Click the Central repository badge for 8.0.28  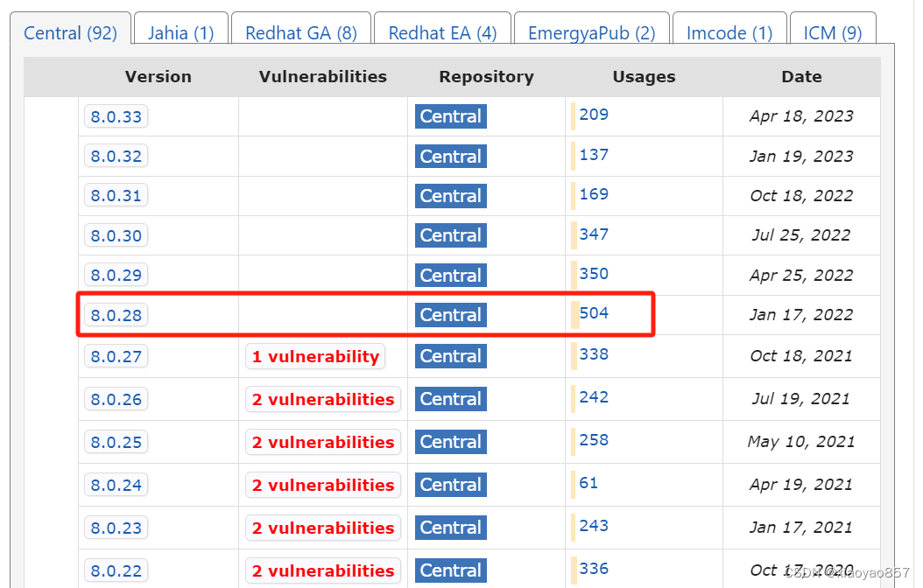pos(451,315)
